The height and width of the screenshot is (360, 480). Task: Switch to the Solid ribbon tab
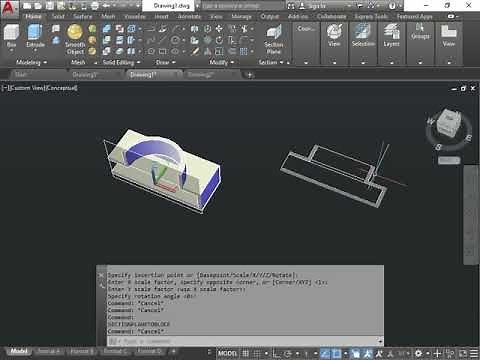pyautogui.click(x=58, y=16)
